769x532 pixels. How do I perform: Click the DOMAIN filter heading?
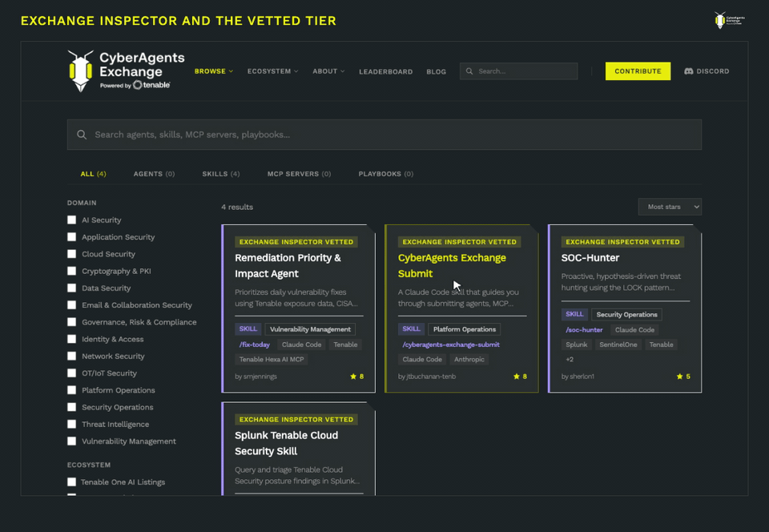coord(82,203)
